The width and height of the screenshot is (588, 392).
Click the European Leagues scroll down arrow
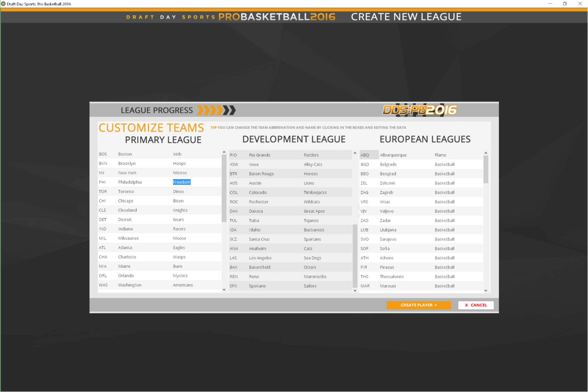486,290
